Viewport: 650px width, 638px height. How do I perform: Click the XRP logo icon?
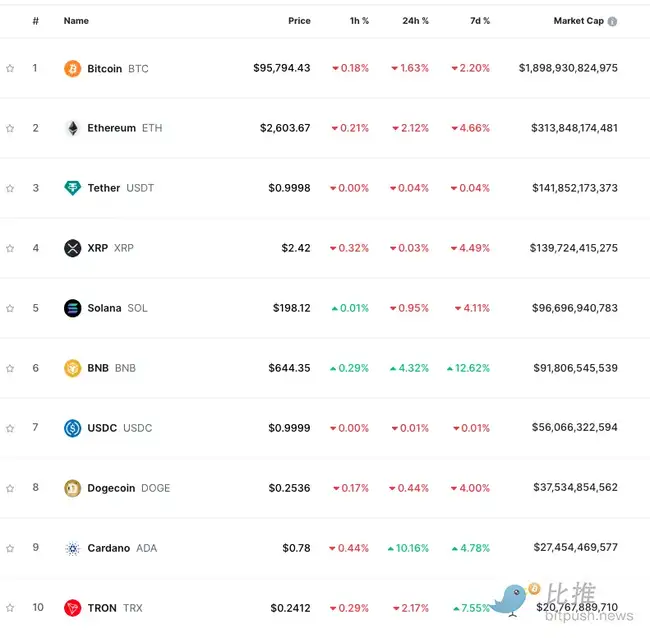(x=72, y=248)
